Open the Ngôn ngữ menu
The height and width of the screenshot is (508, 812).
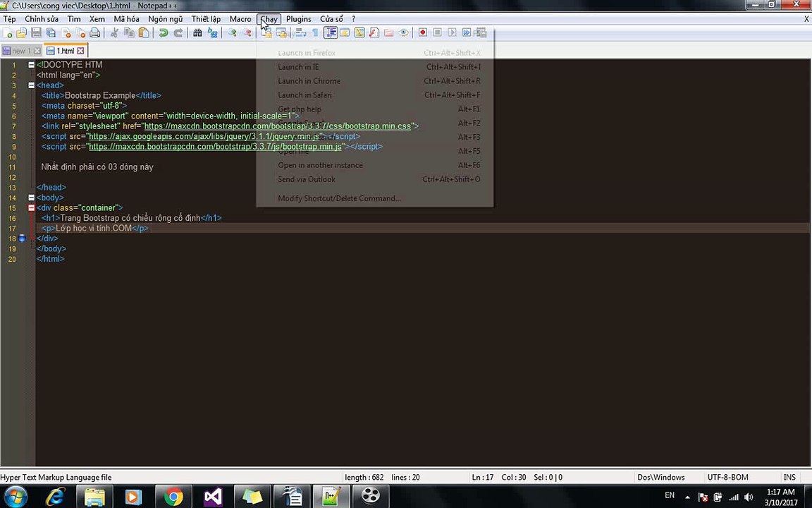[x=165, y=19]
